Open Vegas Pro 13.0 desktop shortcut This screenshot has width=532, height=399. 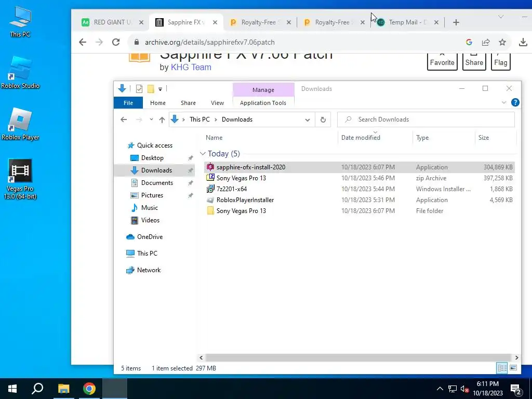click(20, 179)
